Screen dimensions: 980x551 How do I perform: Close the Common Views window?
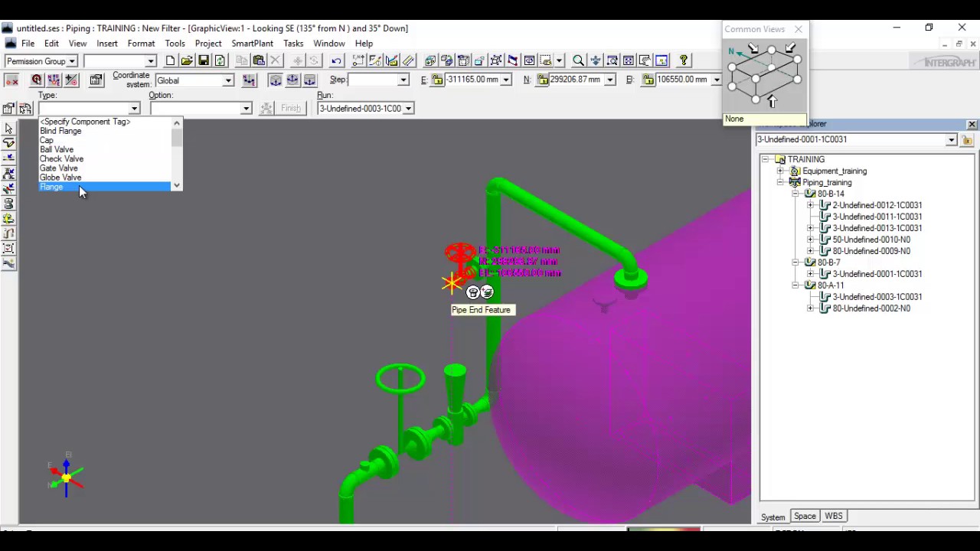coord(799,29)
